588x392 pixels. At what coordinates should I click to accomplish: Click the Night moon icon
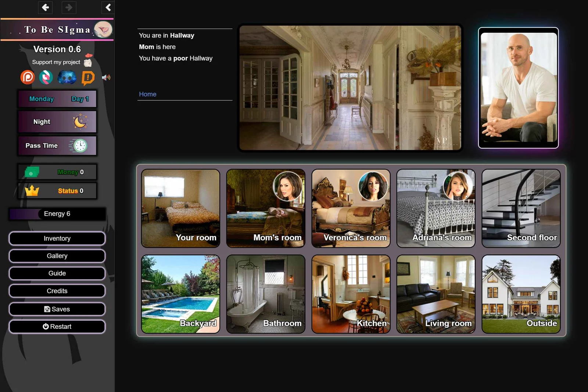tap(80, 122)
